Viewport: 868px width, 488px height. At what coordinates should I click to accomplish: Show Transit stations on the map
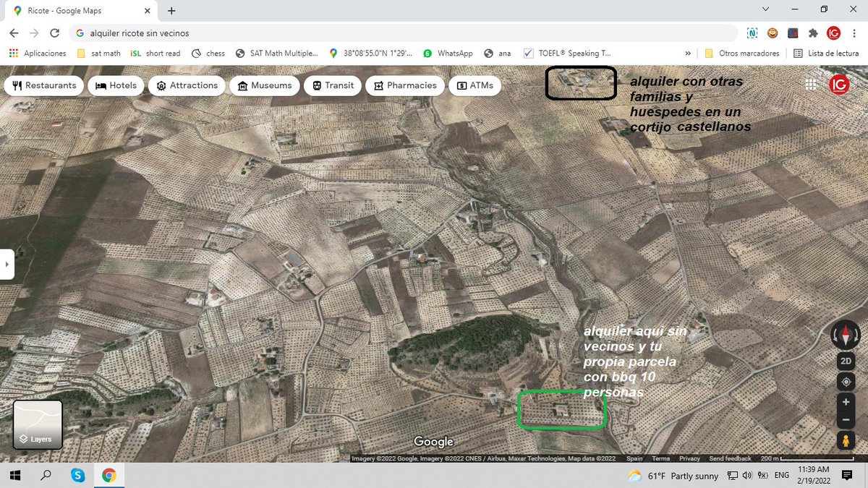coord(333,85)
